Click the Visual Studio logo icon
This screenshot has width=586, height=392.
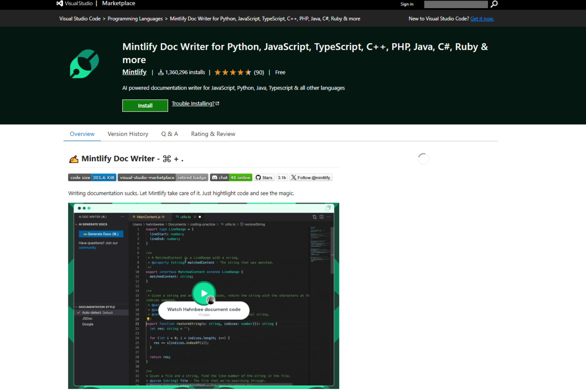pyautogui.click(x=60, y=4)
